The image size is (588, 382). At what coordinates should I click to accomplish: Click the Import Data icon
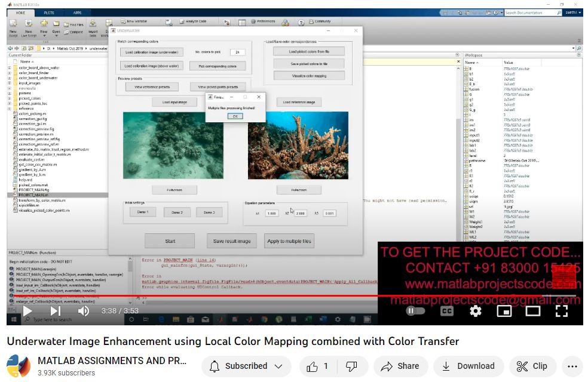(93, 28)
